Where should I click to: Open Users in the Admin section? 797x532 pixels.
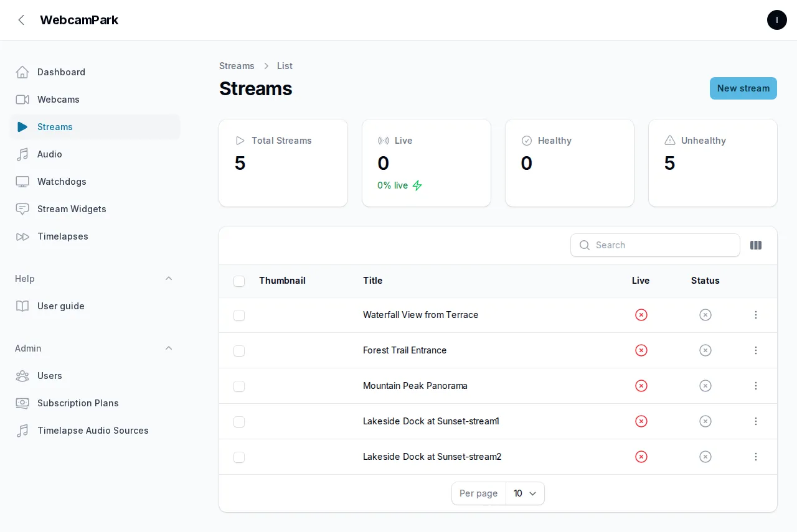[x=95, y=376]
